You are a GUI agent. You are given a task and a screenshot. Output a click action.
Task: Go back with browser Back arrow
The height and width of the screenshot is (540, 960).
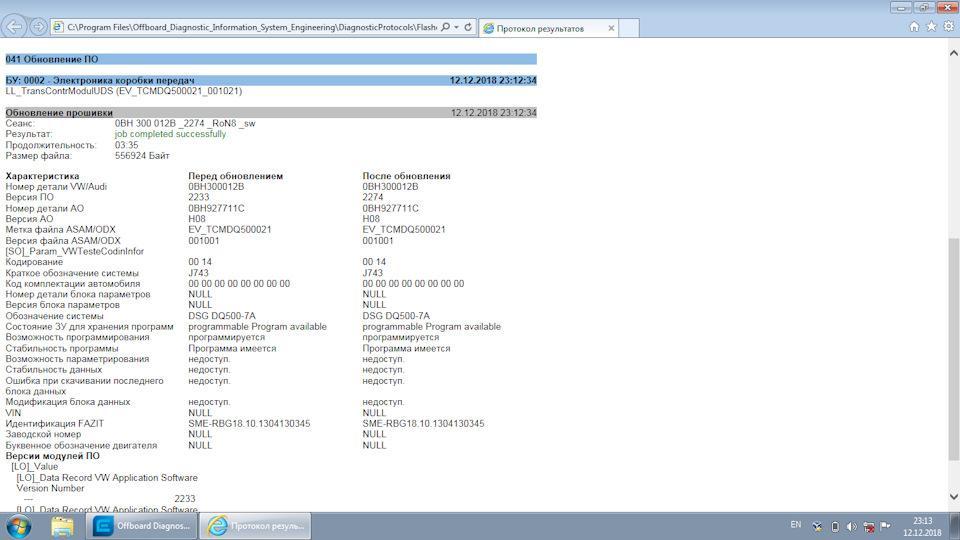coord(13,26)
